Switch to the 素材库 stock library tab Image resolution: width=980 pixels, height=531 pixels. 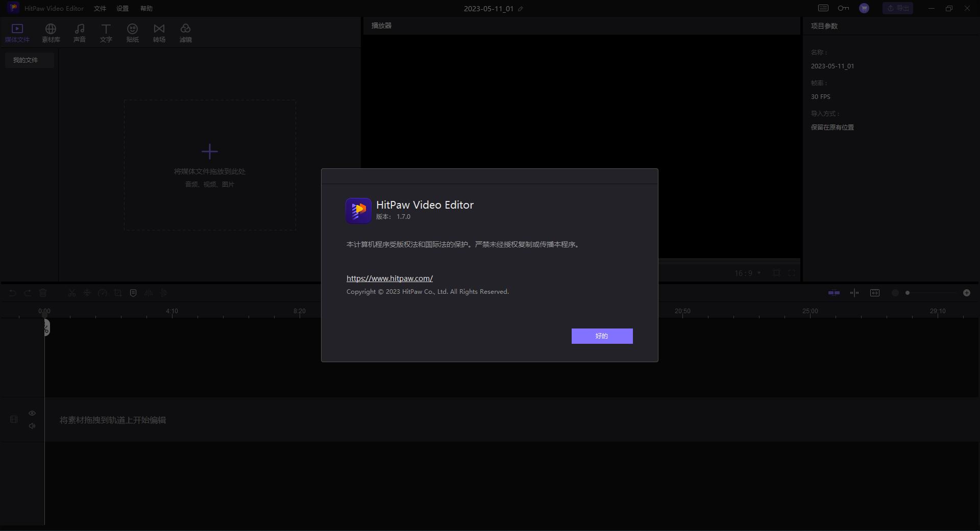pyautogui.click(x=51, y=33)
